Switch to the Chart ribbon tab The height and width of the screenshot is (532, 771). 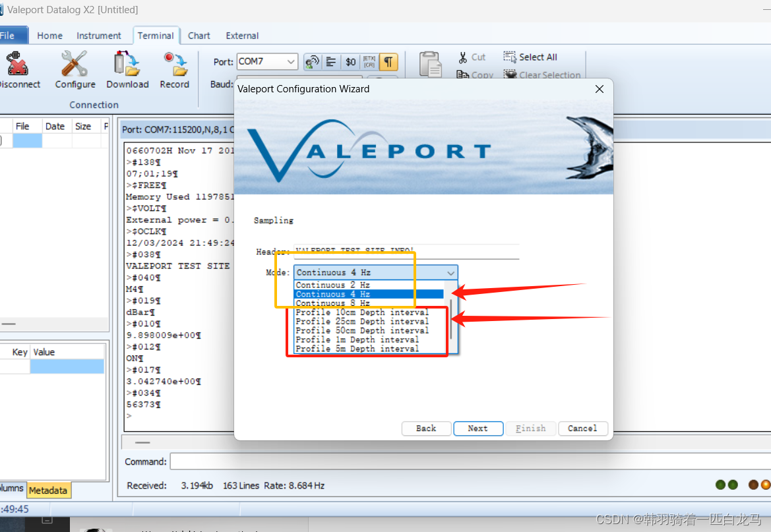click(199, 36)
